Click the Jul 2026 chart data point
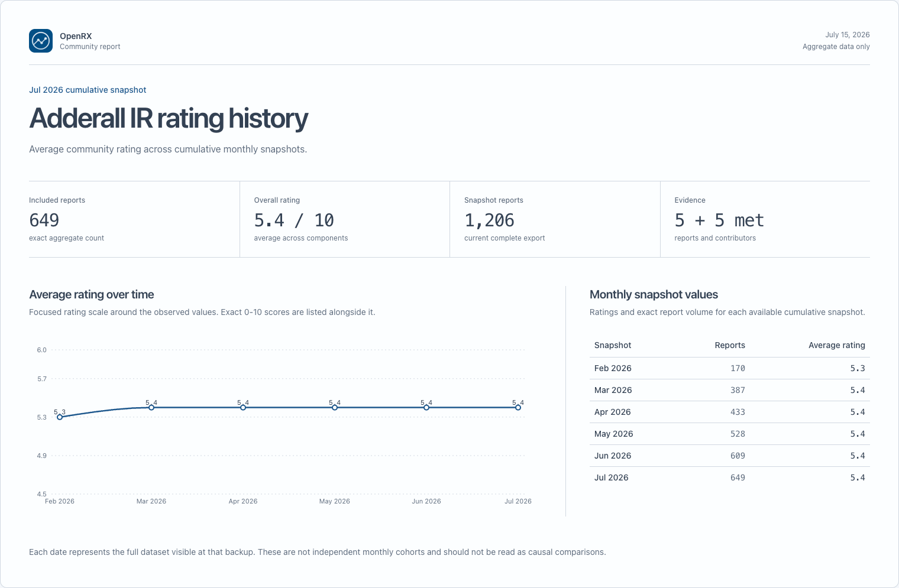 (518, 407)
